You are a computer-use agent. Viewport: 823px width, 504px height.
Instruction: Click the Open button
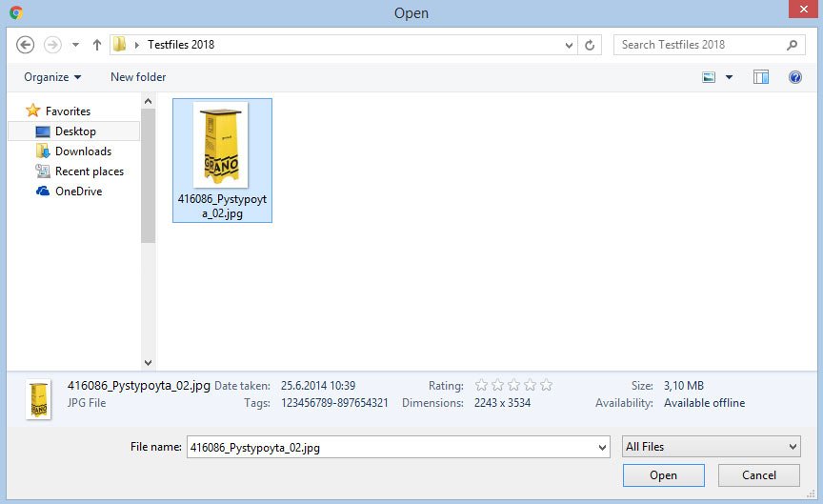(x=663, y=475)
